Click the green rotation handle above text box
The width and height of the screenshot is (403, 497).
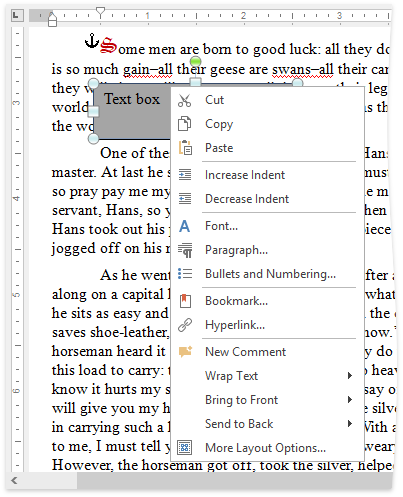(x=196, y=61)
